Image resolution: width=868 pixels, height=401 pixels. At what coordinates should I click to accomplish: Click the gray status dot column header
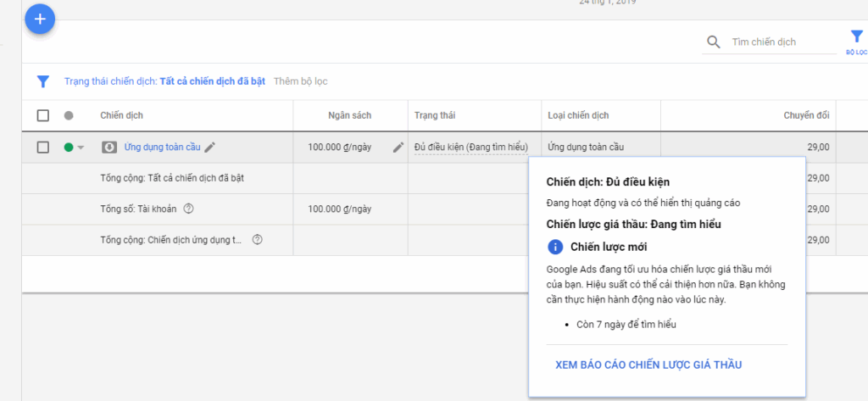click(x=69, y=116)
